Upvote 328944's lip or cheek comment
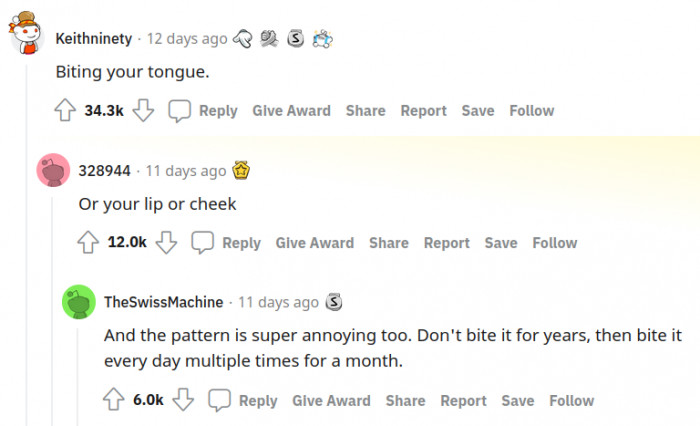 pyautogui.click(x=89, y=243)
